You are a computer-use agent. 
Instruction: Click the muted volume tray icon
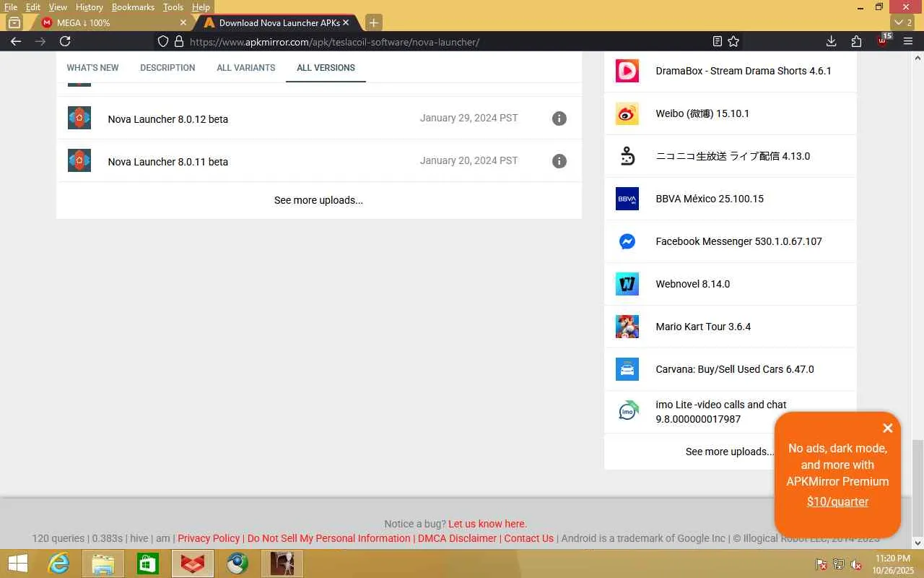[856, 564]
